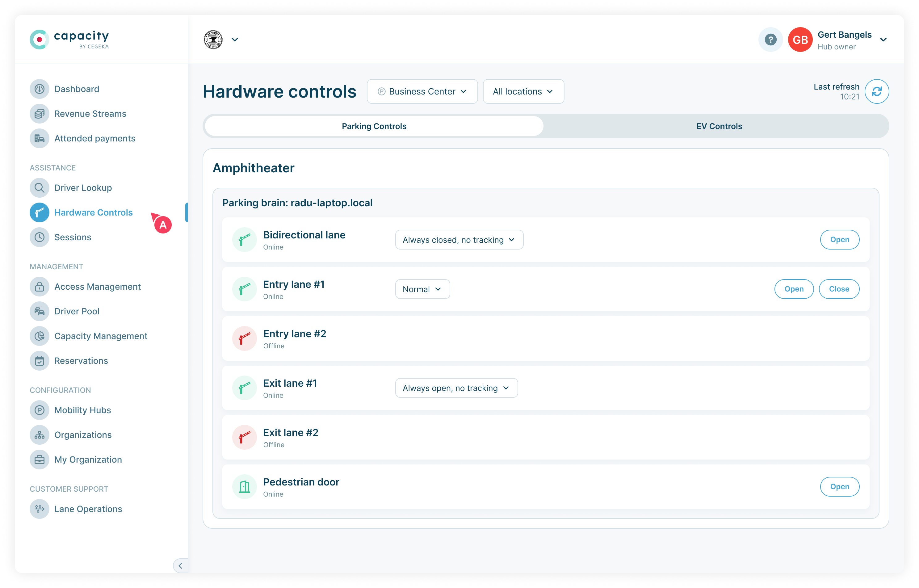This screenshot has height=588, width=919.
Task: Click the Driver Lookup magnifier icon
Action: (x=39, y=187)
